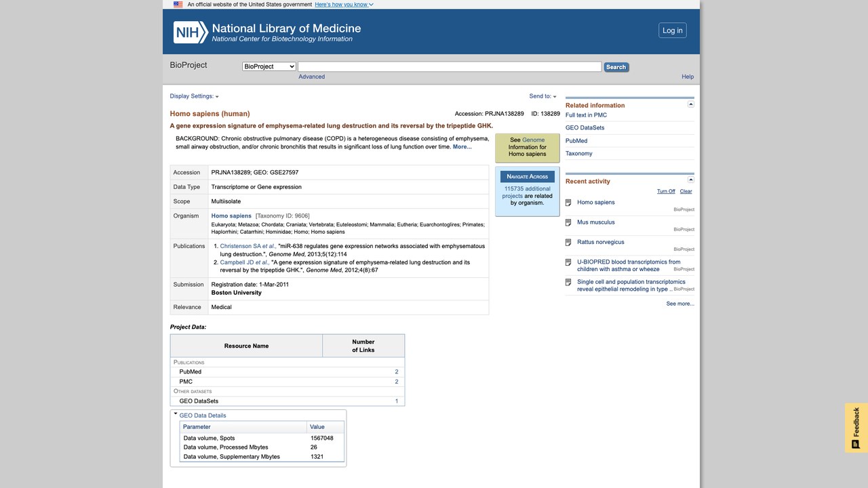Focus the BioProject search text field
The height and width of the screenshot is (488, 868).
pos(450,66)
